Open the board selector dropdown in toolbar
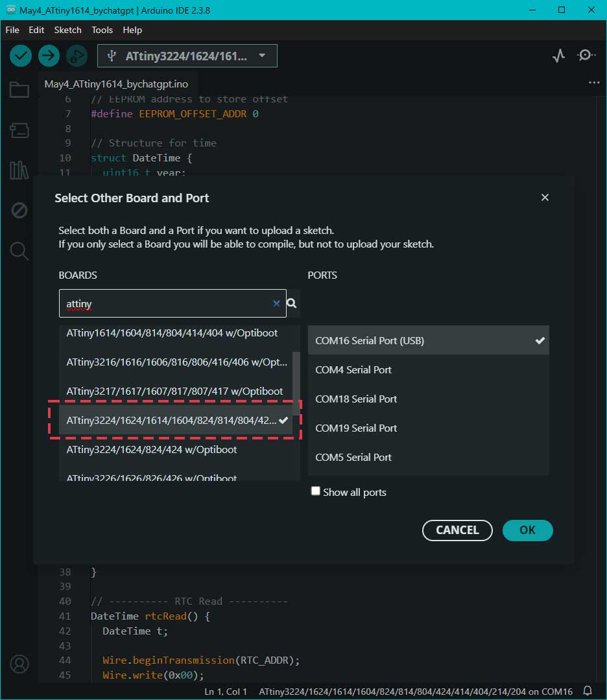Viewport: 607px width, 700px height. 187,56
